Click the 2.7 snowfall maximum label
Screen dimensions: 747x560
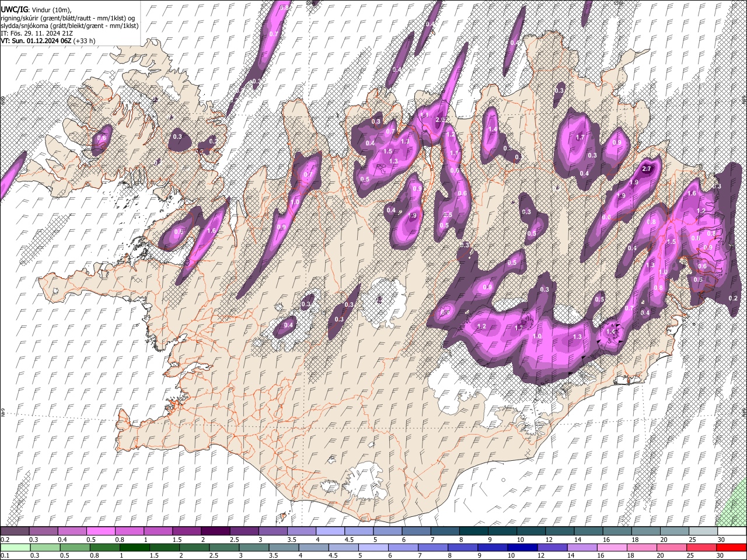(646, 169)
